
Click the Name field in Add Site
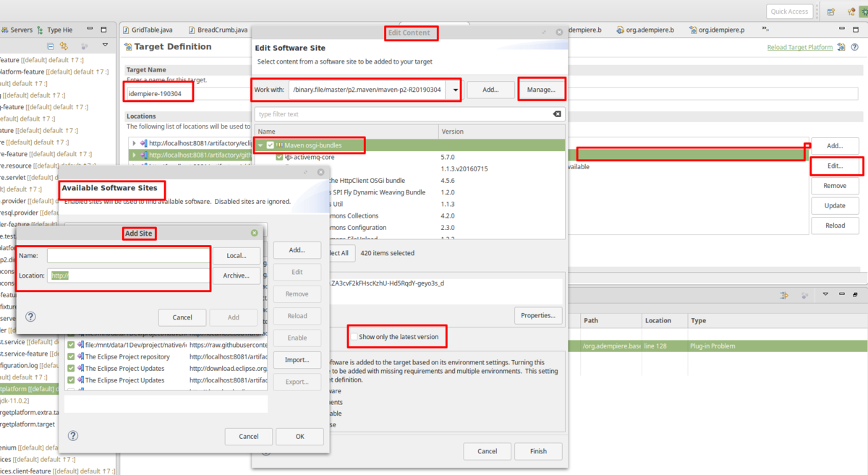point(127,256)
